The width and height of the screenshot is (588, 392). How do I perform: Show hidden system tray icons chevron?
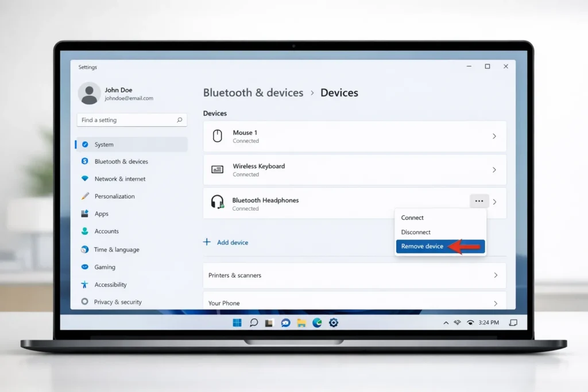(x=446, y=323)
